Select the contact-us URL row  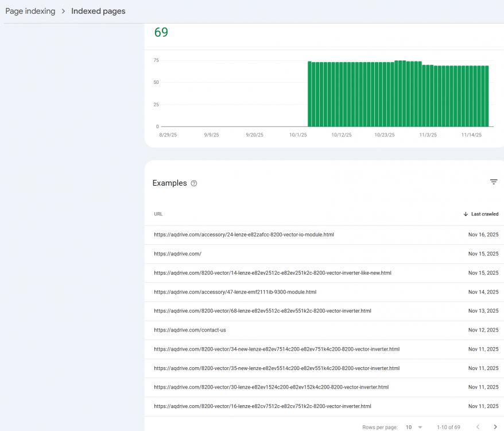point(190,330)
